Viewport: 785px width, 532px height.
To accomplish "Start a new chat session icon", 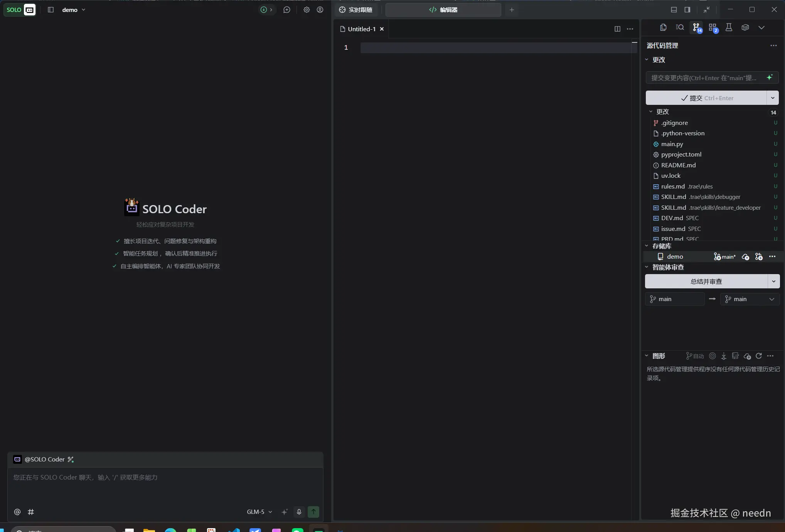I will click(286, 10).
